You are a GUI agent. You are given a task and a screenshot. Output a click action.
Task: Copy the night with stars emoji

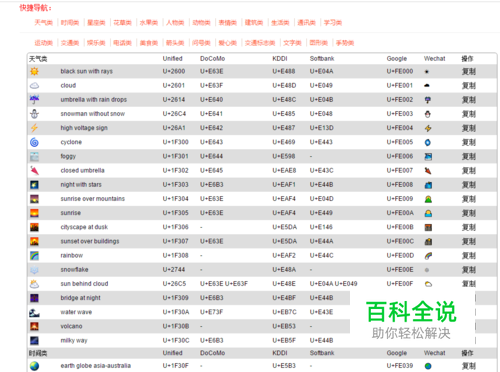click(468, 185)
